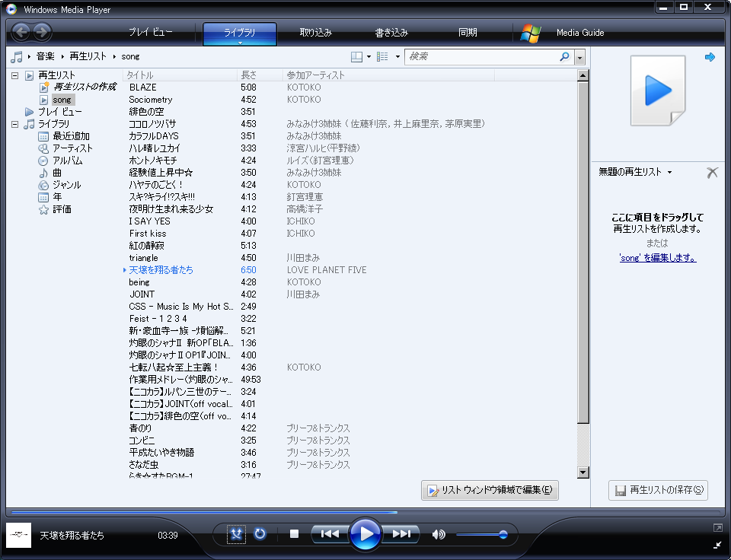The height and width of the screenshot is (560, 731).
Task: Start playback with the Play button
Action: [365, 534]
